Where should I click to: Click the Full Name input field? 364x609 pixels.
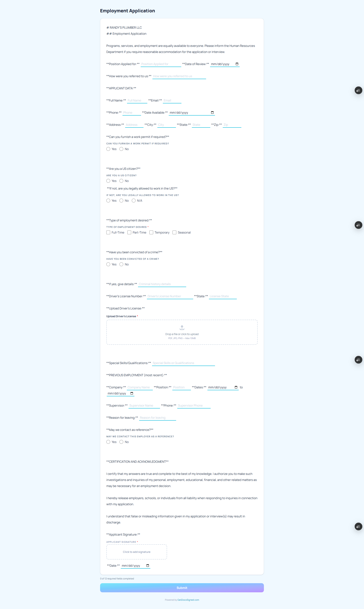137,100
